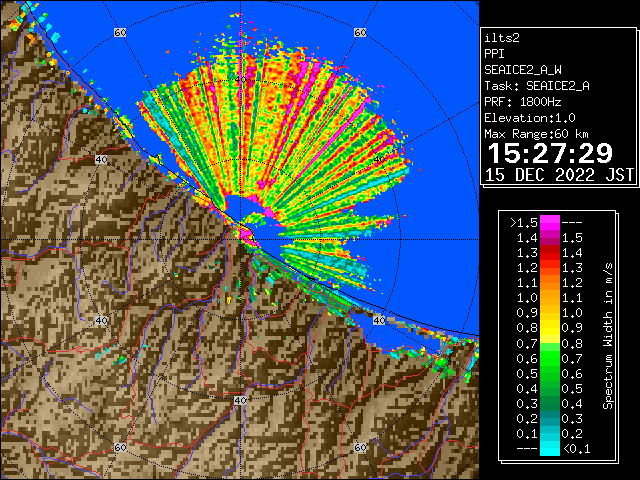This screenshot has width=640, height=480.
Task: Pick the 0.3–0.4 m/s dark green band
Action: [x=550, y=403]
